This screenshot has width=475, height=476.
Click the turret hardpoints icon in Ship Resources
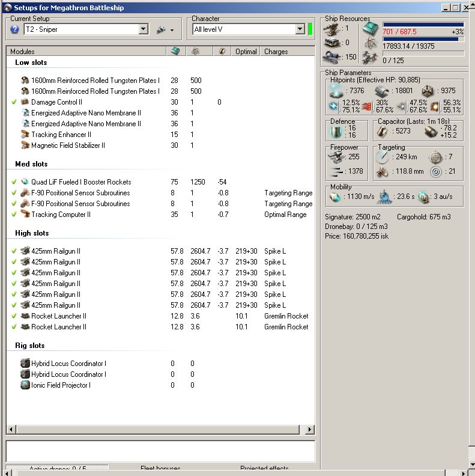(331, 29)
